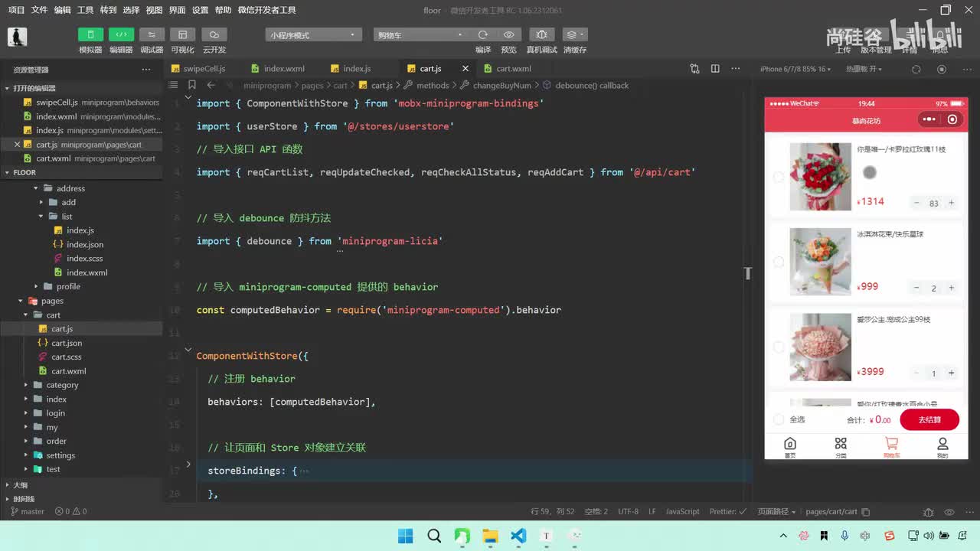Open the iPhone 6/7/8 device dropdown
This screenshot has height=551, width=980.
tap(795, 69)
